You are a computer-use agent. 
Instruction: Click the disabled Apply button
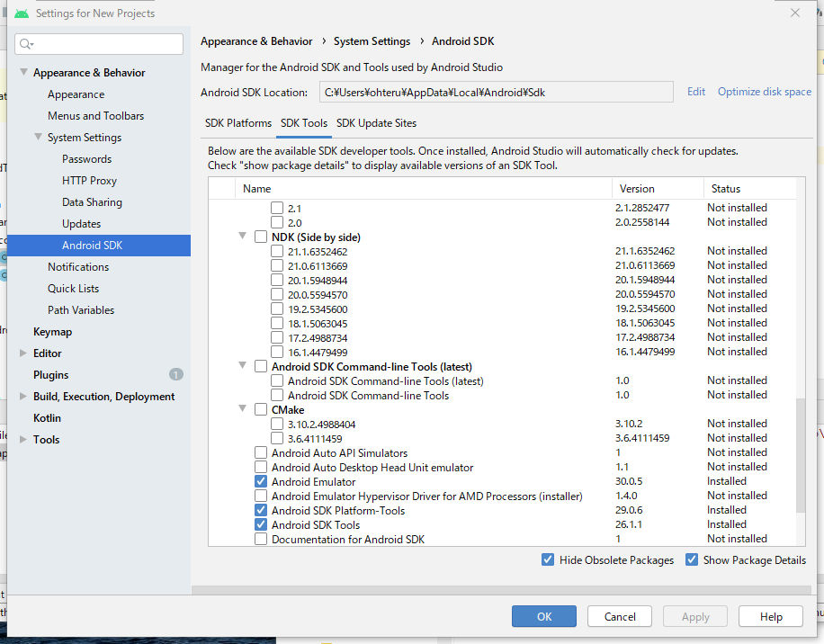[x=695, y=616]
